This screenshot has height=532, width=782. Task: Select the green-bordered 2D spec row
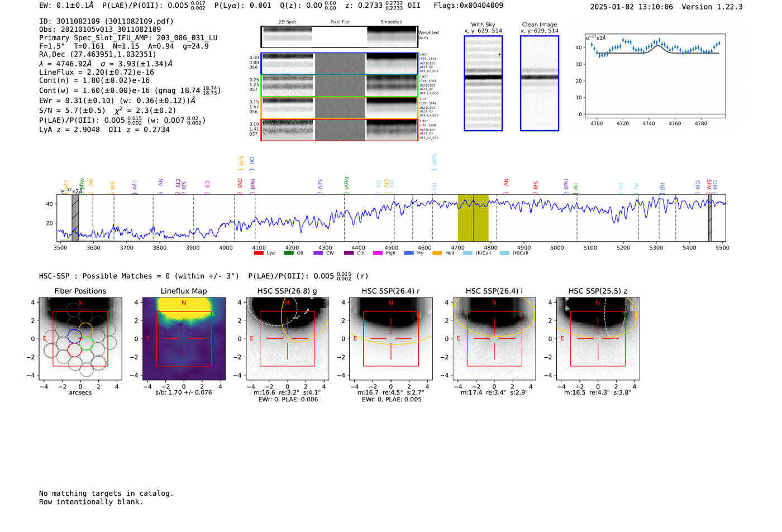339,86
